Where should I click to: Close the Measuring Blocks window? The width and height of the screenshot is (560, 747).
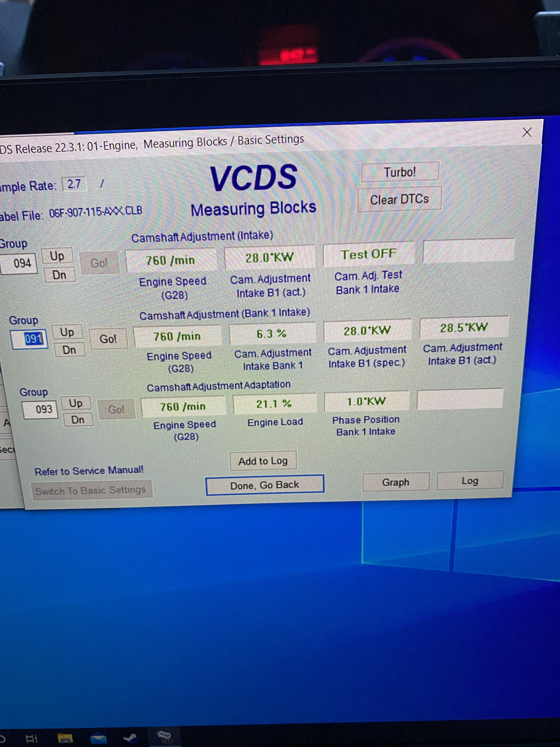(527, 132)
